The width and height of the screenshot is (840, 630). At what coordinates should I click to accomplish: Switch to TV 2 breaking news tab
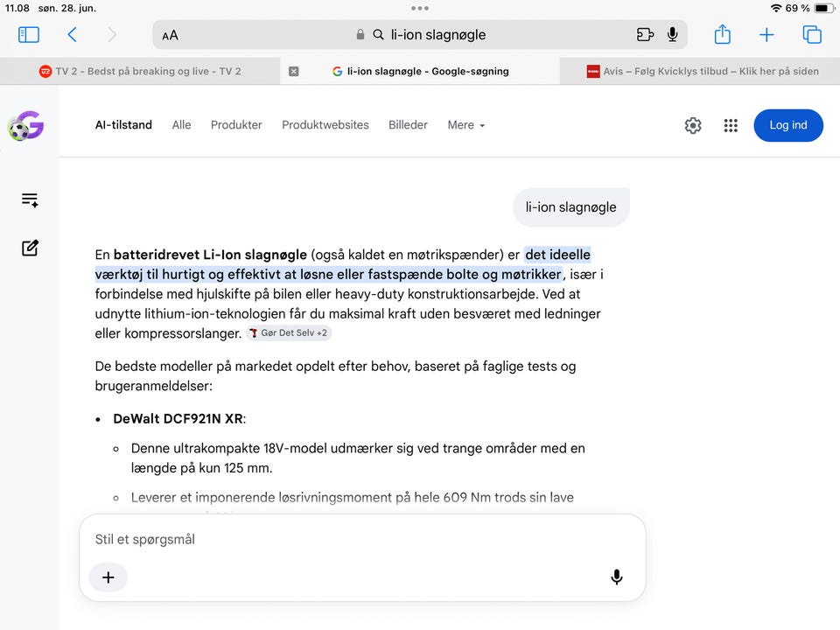tap(140, 71)
